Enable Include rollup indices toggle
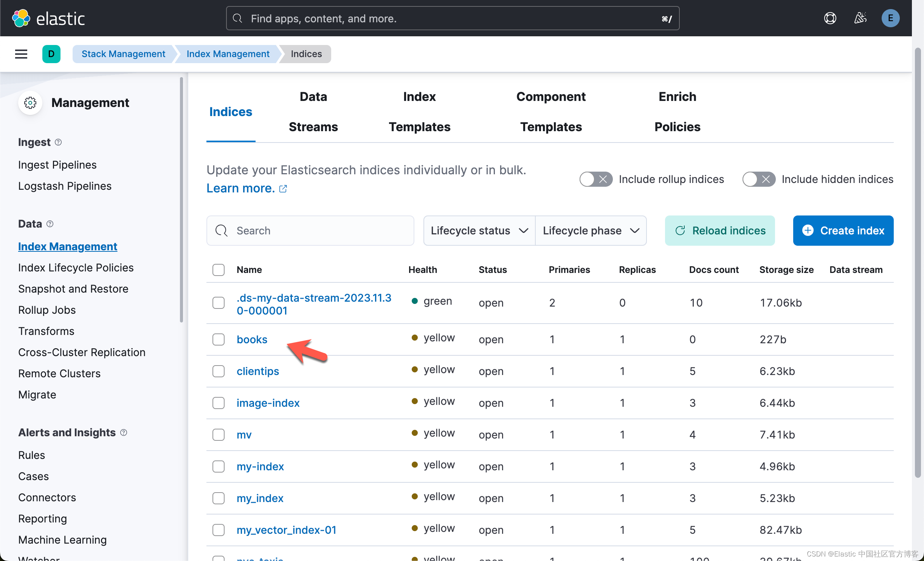This screenshot has width=924, height=561. tap(596, 179)
